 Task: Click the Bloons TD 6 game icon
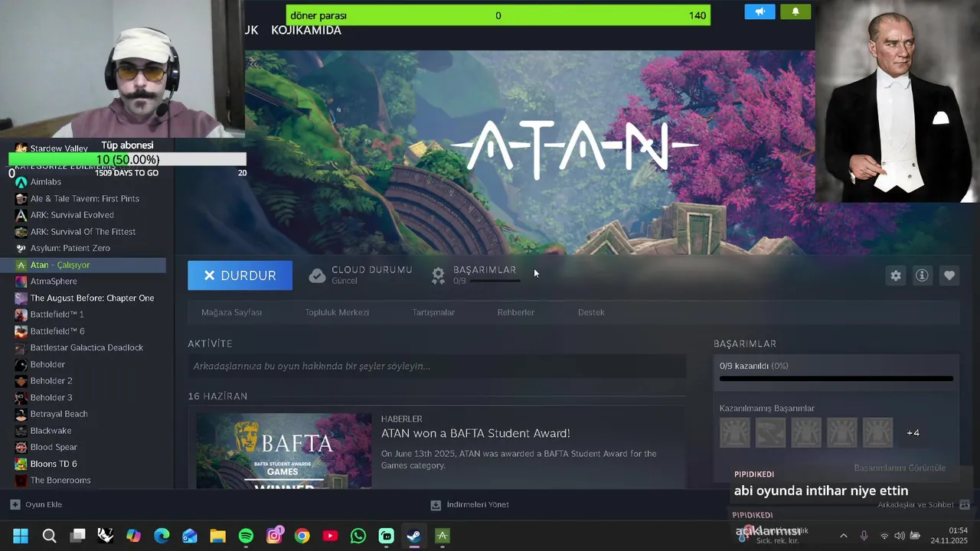[x=21, y=464]
